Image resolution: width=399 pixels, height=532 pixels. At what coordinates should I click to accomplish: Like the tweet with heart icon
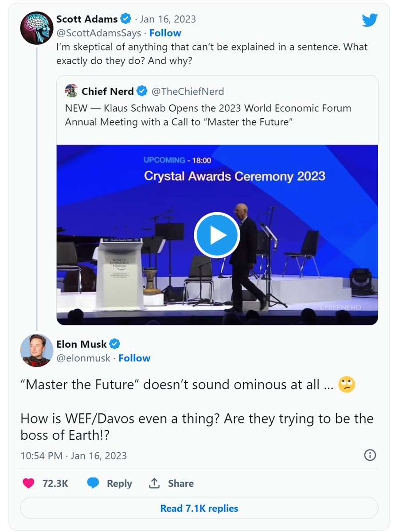pyautogui.click(x=28, y=483)
